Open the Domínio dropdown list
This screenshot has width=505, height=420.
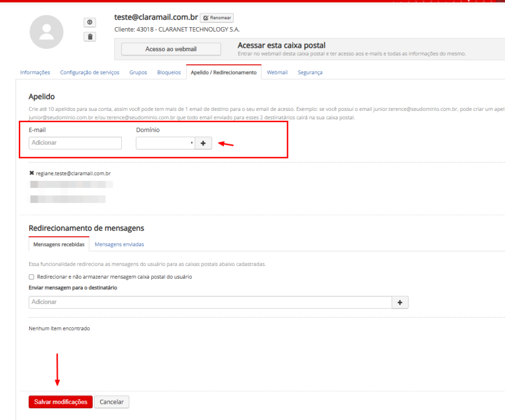coord(165,143)
